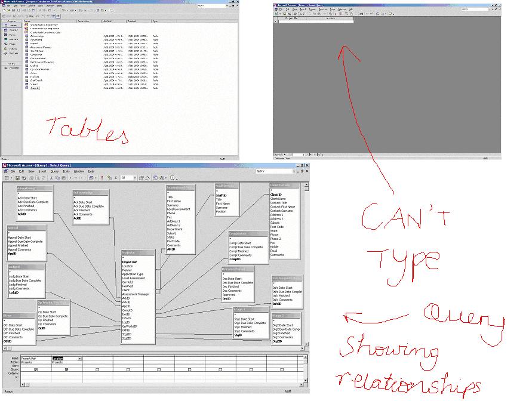Click the Undo icon in query toolbar
The height and width of the screenshot is (401, 532).
pos(71,178)
